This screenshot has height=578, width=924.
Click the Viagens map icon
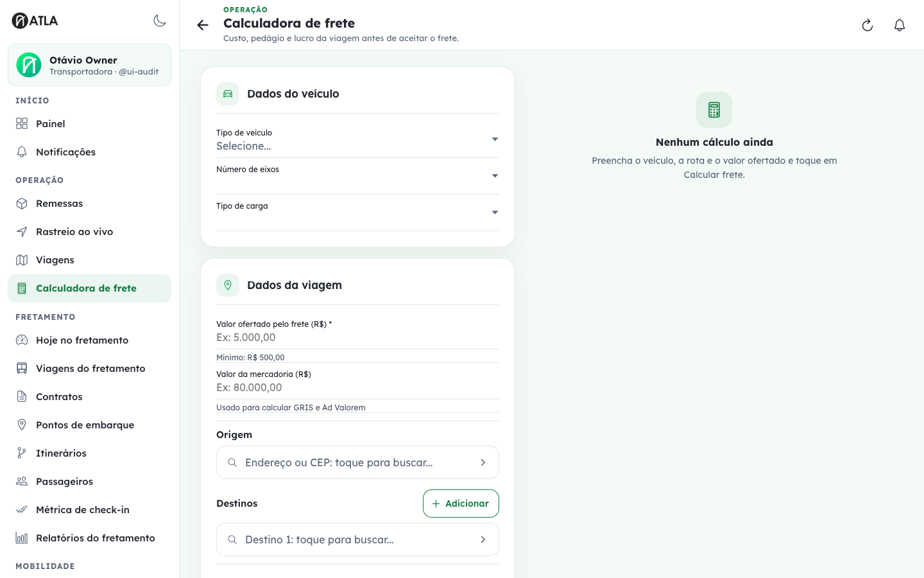[22, 260]
